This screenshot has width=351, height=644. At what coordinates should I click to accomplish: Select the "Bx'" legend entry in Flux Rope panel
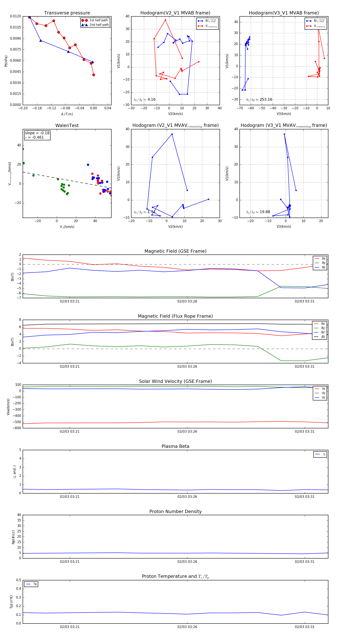tap(320, 324)
